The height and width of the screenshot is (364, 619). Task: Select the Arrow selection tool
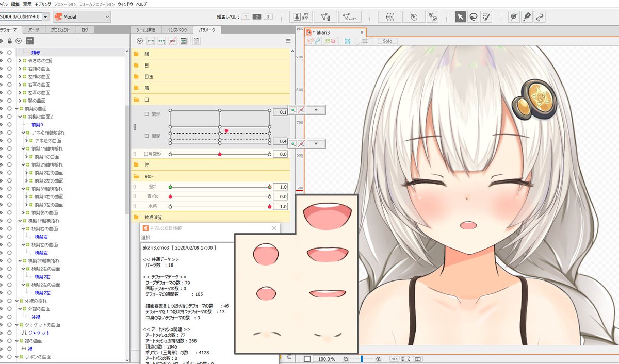point(460,16)
